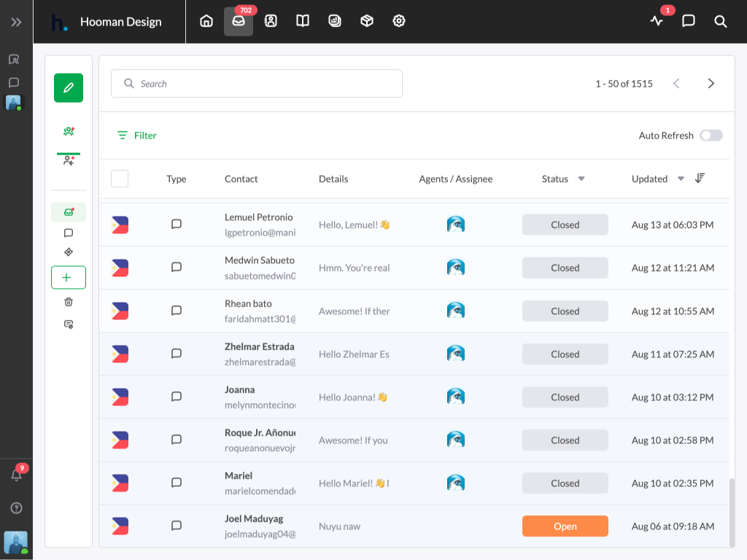Image resolution: width=747 pixels, height=560 pixels.
Task: Switch to the Chat conversations view in sidebar
Action: [x=68, y=233]
